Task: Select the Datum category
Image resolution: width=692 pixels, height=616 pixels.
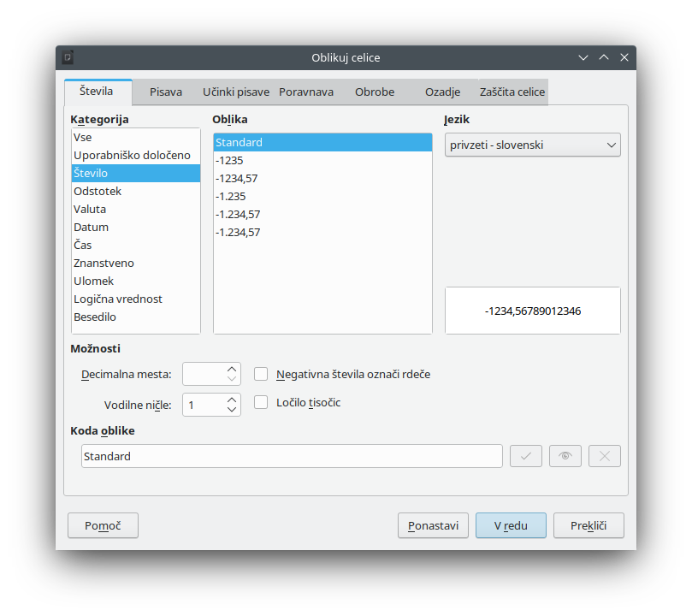Action: coord(135,228)
